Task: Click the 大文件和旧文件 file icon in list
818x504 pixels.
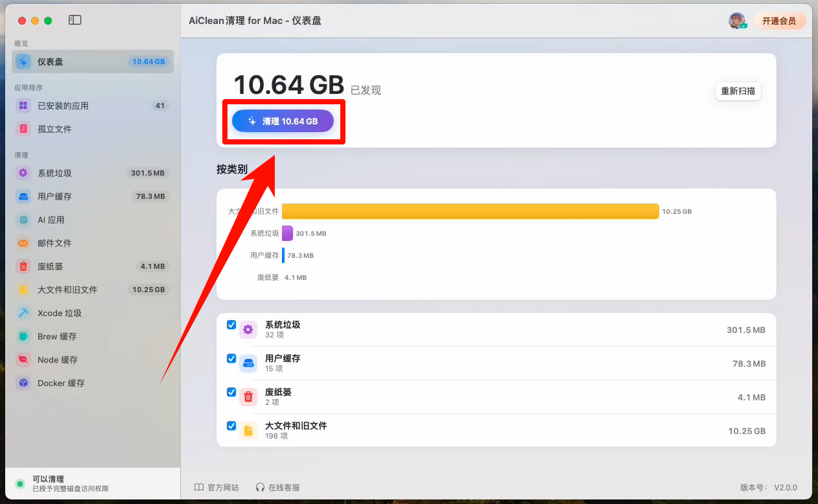Action: pyautogui.click(x=248, y=431)
